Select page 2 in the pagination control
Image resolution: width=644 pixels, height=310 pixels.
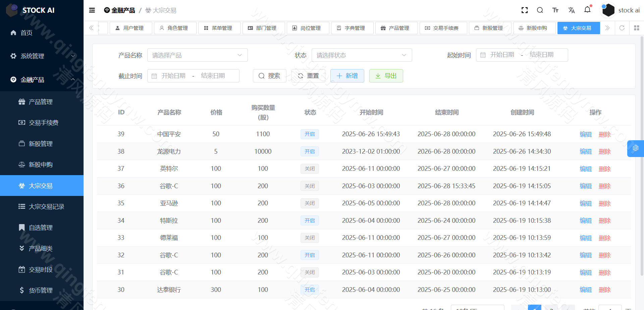(551, 308)
